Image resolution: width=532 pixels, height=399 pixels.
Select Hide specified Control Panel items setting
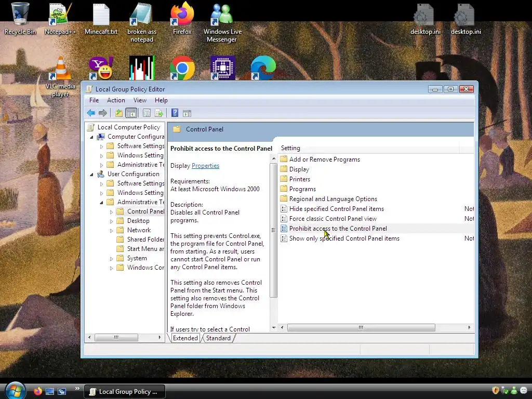(x=336, y=209)
